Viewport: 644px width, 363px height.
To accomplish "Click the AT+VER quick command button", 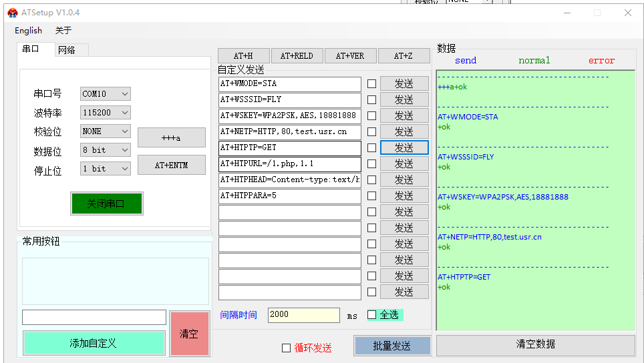I will pyautogui.click(x=350, y=56).
